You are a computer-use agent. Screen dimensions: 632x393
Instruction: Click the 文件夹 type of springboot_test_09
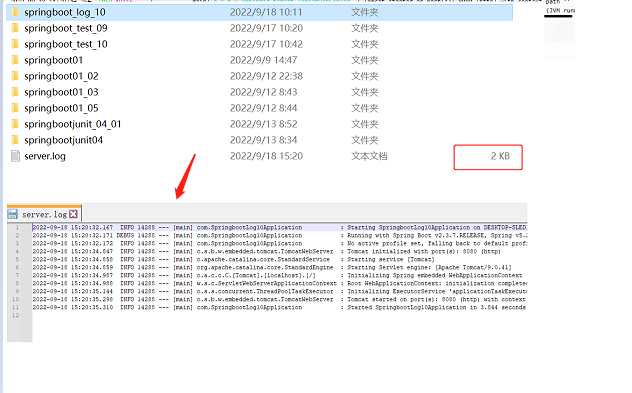[365, 28]
